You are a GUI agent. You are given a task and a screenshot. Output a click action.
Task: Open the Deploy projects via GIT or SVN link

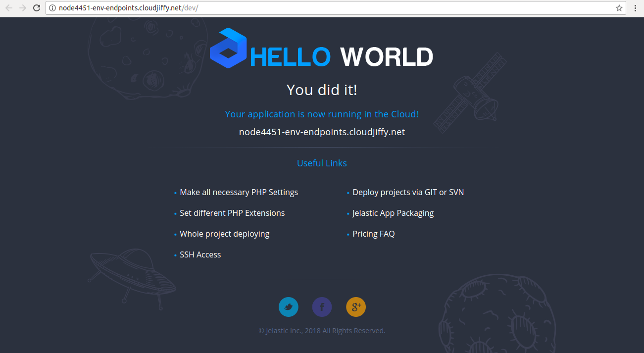tap(408, 192)
